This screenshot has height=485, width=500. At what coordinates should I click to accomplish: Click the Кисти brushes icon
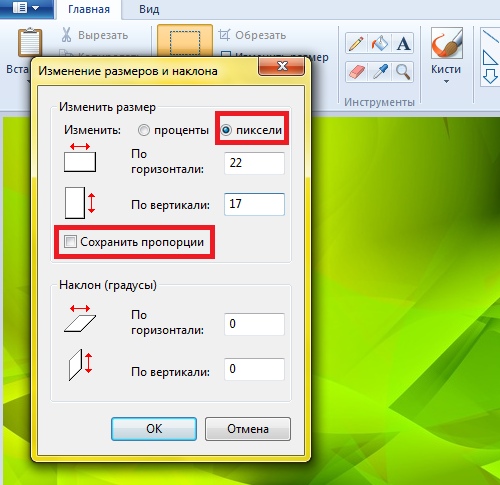click(447, 43)
